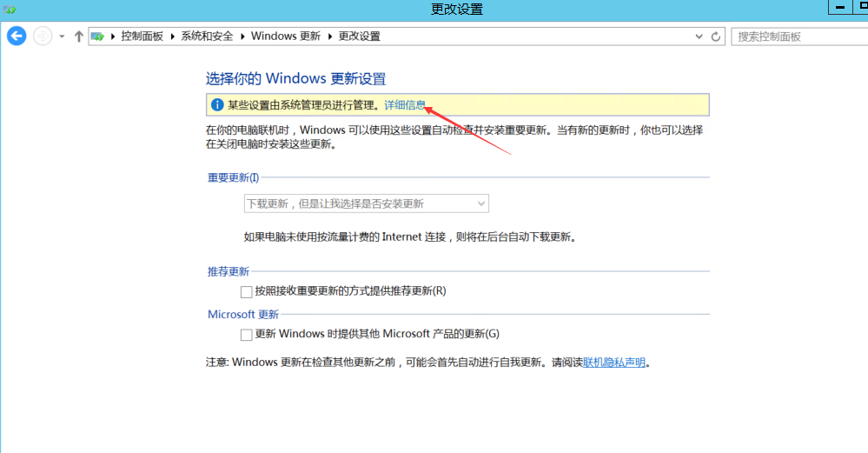
Task: Open the 联机隐私声明 link
Action: (614, 363)
